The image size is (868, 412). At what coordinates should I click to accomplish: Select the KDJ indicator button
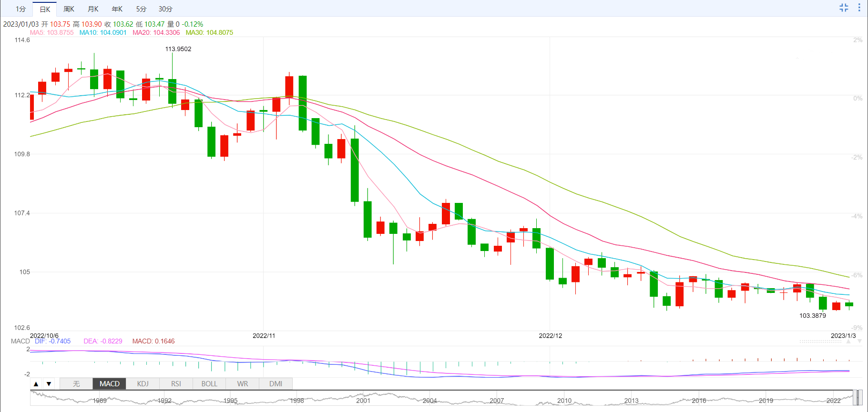click(x=143, y=384)
